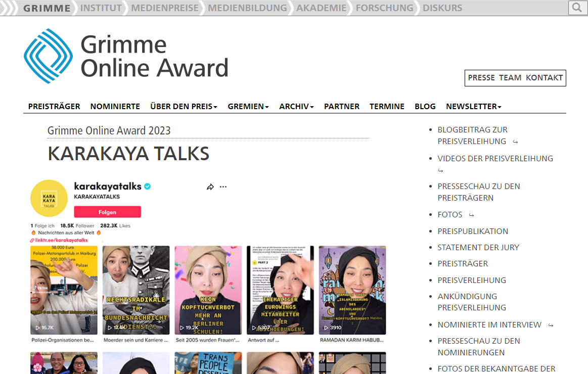Click the Grimme Online Award diamond logo
This screenshot has width=588, height=374.
click(x=49, y=56)
